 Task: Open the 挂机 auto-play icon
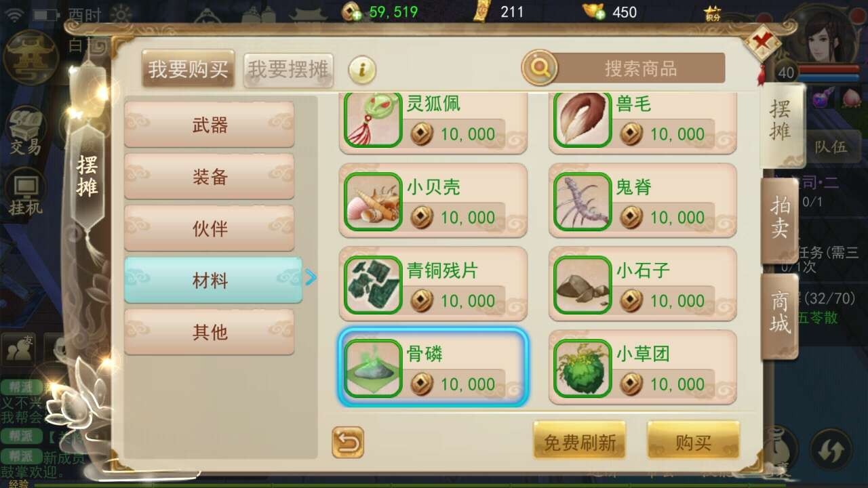[x=26, y=192]
